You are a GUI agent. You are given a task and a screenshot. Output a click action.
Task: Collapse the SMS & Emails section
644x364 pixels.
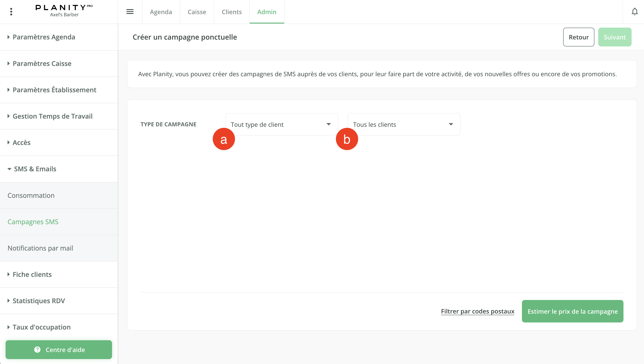pyautogui.click(x=35, y=169)
